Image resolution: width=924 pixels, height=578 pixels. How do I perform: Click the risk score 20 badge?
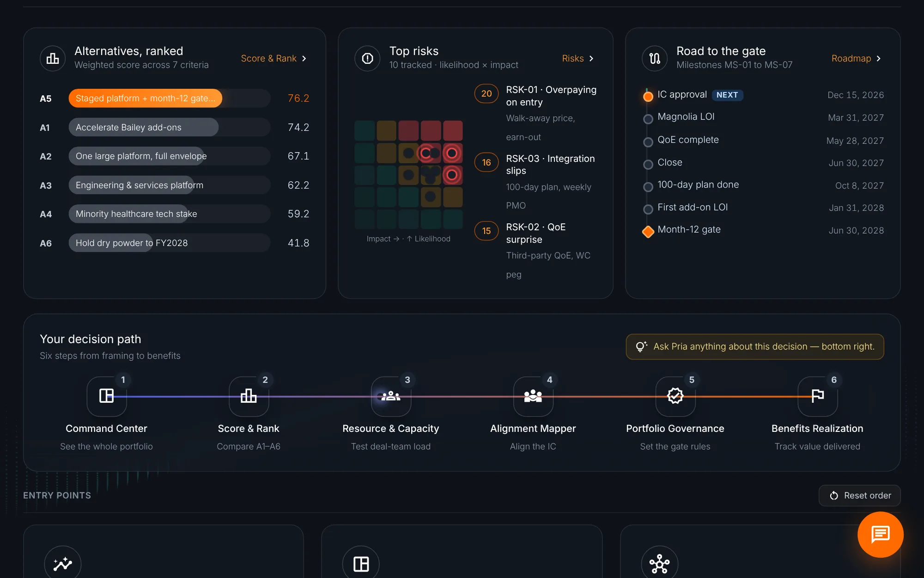486,94
